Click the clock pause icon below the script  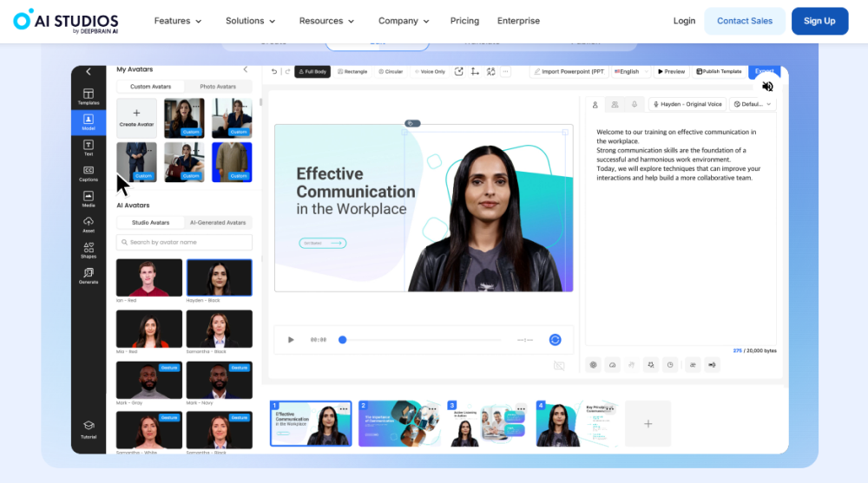670,364
